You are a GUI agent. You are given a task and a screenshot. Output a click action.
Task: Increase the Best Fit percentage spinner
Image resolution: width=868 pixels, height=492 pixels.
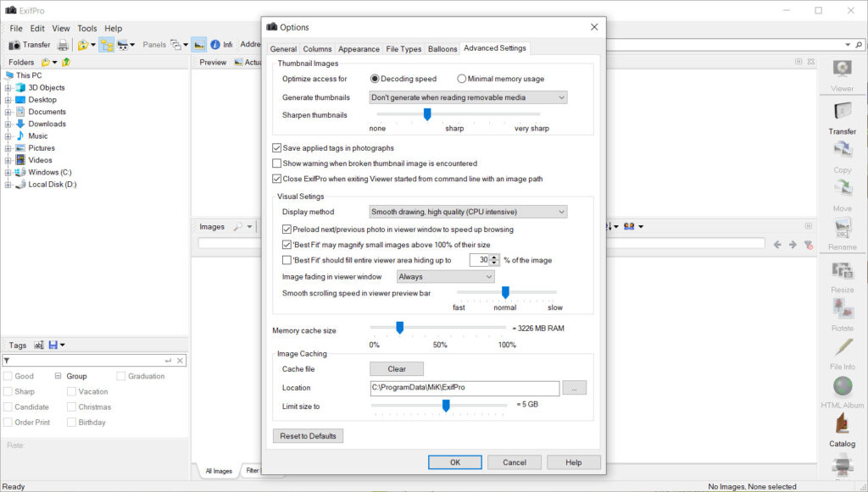[x=494, y=257]
